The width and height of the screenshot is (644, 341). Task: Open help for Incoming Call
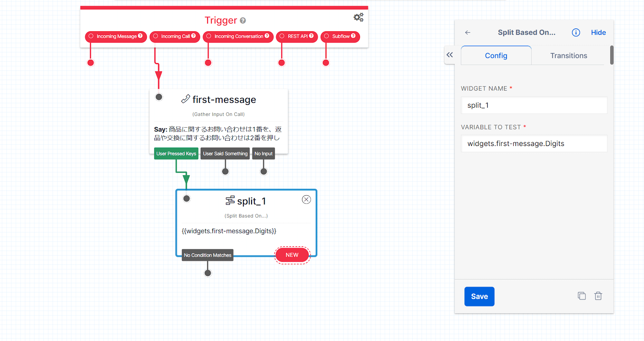pos(194,36)
